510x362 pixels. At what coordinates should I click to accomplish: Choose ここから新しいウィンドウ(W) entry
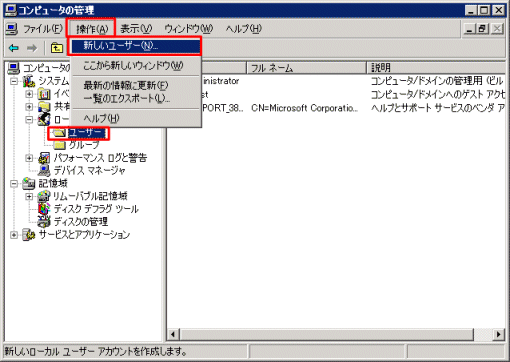click(135, 66)
